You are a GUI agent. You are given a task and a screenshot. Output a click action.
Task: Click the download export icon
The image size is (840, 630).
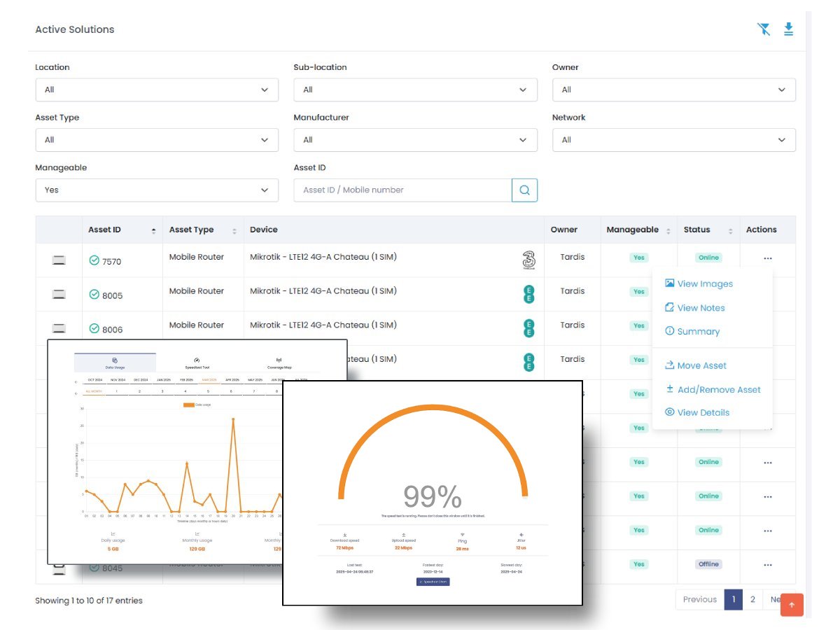[x=788, y=29]
